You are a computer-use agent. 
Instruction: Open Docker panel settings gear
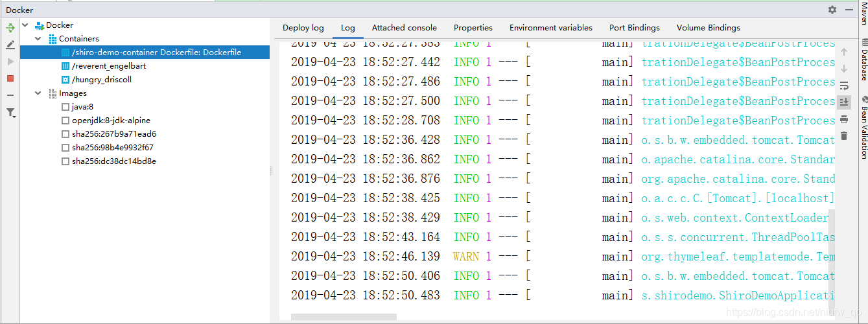832,10
